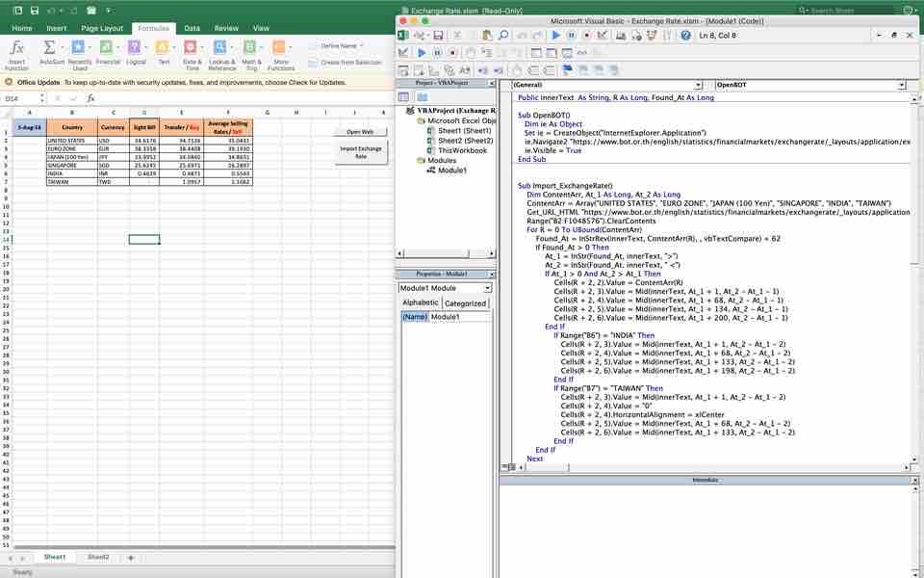Viewport: 924px width, 578px height.
Task: Select ThisWorkbook in project tree
Action: [x=462, y=150]
